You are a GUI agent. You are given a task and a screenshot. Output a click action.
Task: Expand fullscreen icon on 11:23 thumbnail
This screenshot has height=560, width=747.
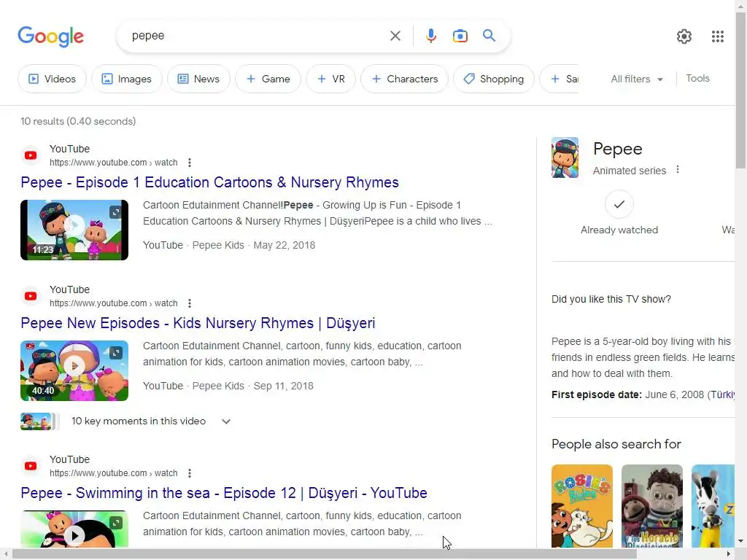[116, 212]
